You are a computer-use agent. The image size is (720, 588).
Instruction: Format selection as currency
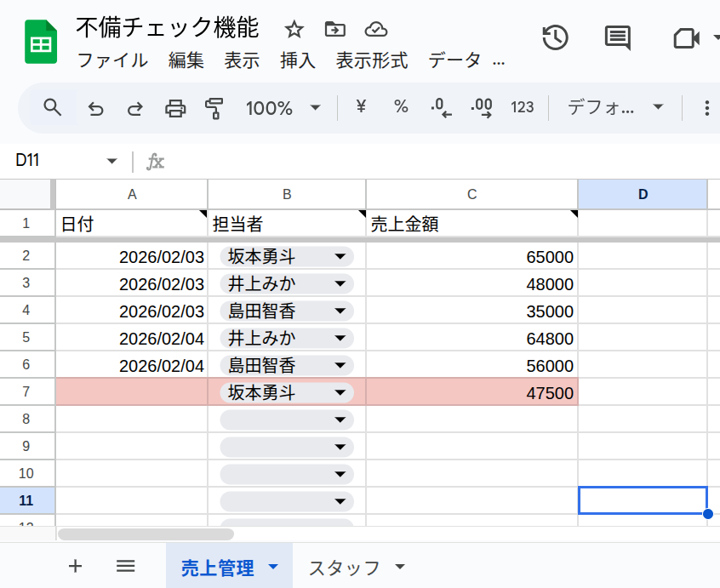pos(360,108)
